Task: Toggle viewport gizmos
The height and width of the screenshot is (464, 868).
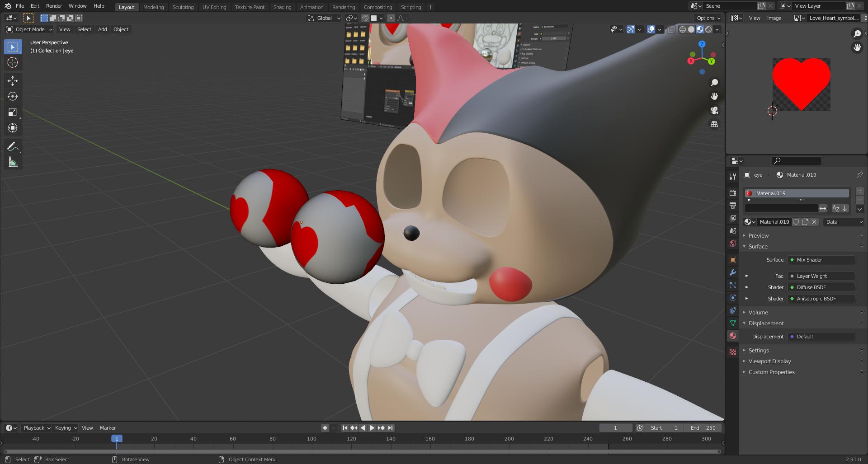Action: coord(631,29)
